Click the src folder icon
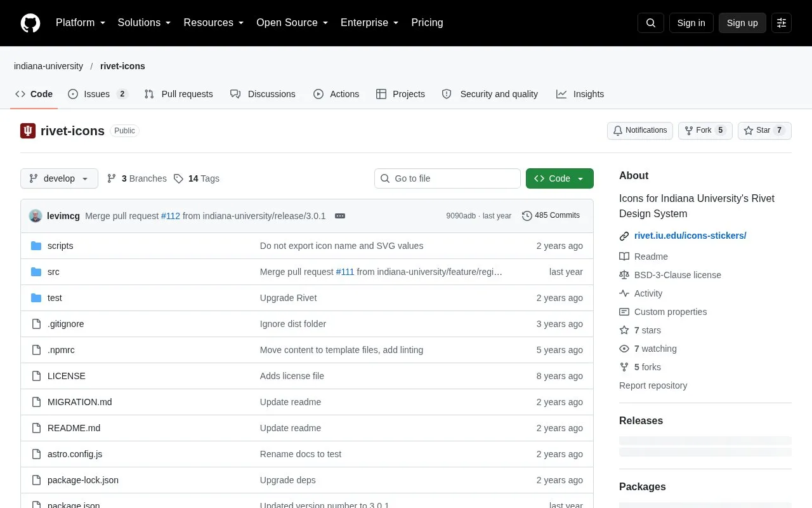Viewport: 812px width, 508px height. tap(36, 272)
